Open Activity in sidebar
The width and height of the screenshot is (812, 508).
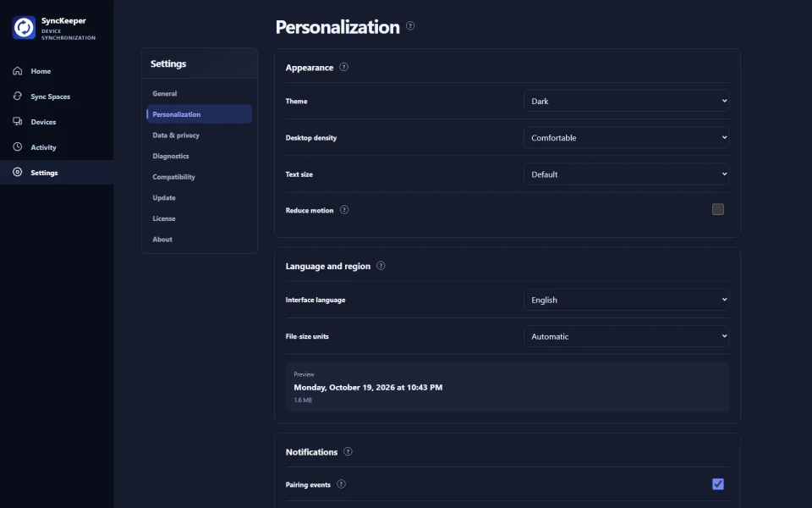pyautogui.click(x=57, y=147)
